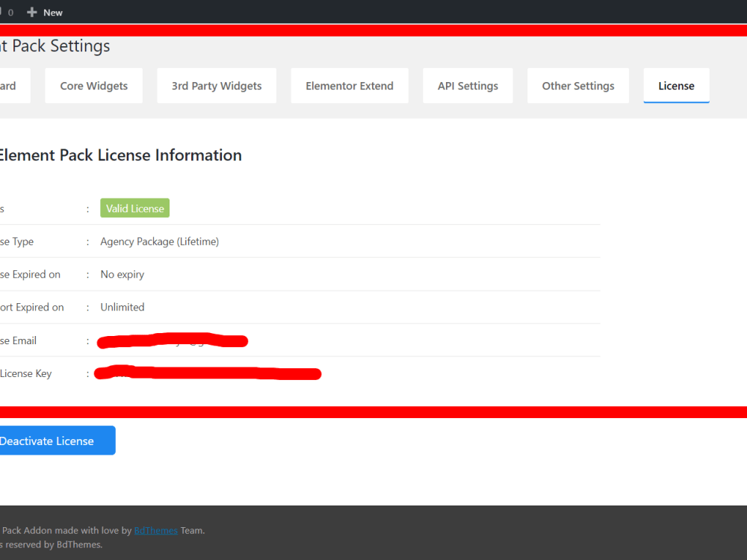Click the No expiry text
The image size is (747, 560).
(x=122, y=274)
